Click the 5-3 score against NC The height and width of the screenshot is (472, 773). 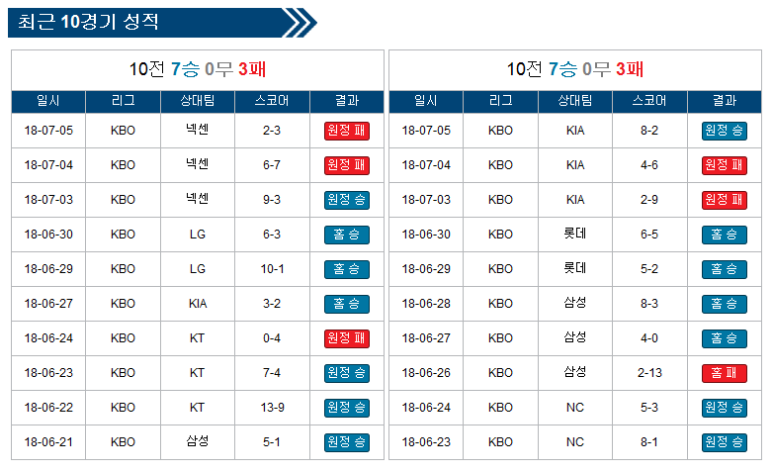pos(649,408)
